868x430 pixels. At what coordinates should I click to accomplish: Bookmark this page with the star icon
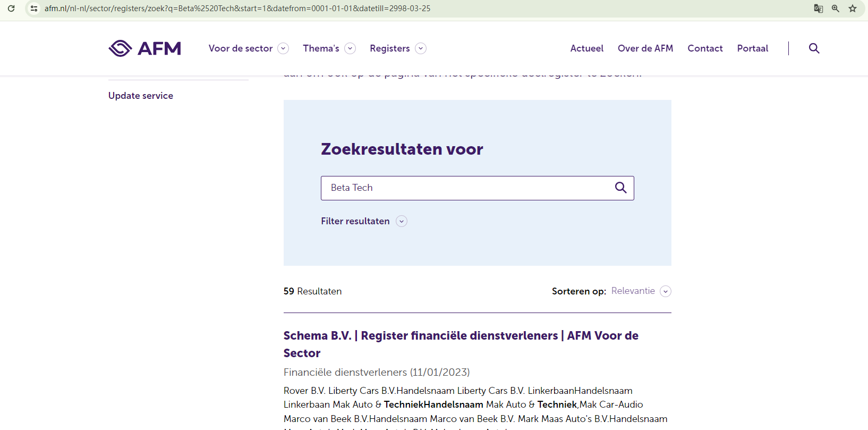pos(853,9)
